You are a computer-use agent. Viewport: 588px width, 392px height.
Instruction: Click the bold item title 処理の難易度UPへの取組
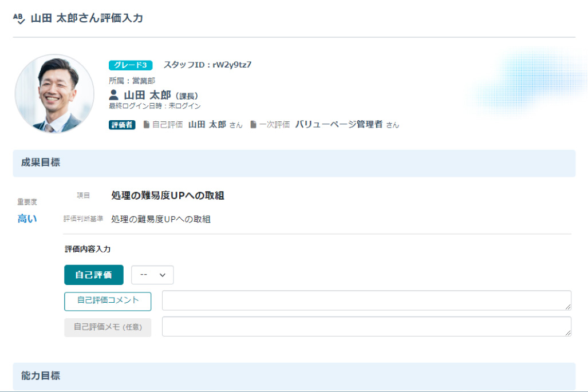tap(168, 196)
